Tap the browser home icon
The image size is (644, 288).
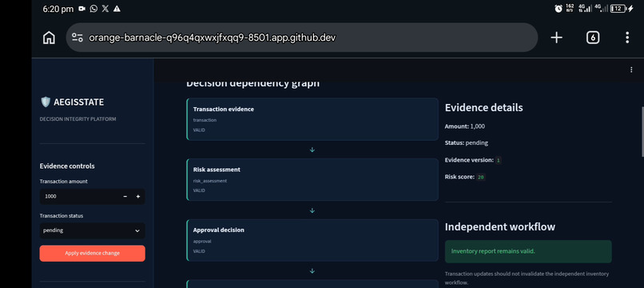49,38
